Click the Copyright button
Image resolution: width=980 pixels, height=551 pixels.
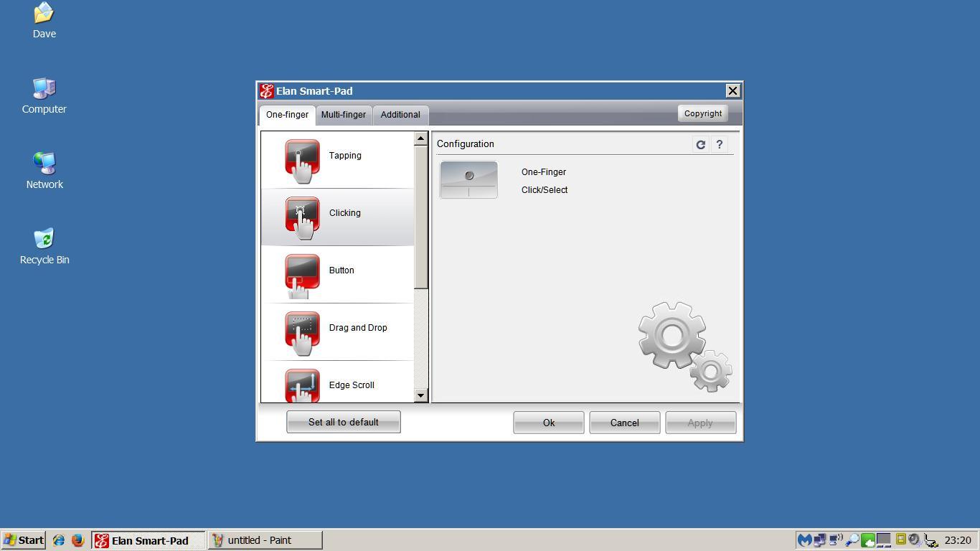click(x=703, y=113)
